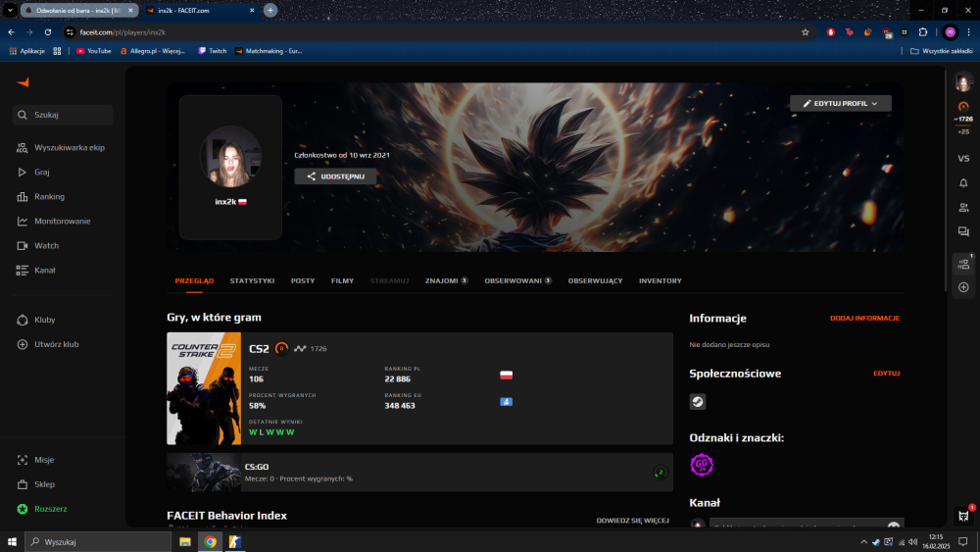Open new browser tab

tap(270, 11)
